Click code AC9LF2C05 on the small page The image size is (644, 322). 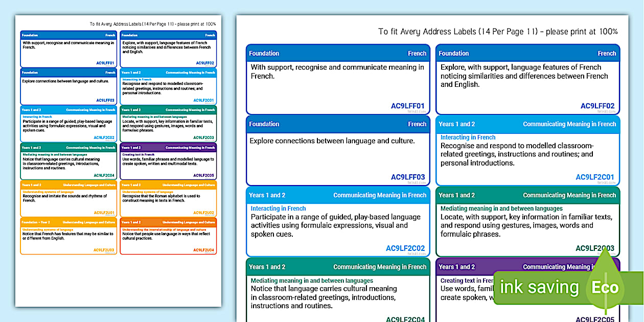[204, 175]
